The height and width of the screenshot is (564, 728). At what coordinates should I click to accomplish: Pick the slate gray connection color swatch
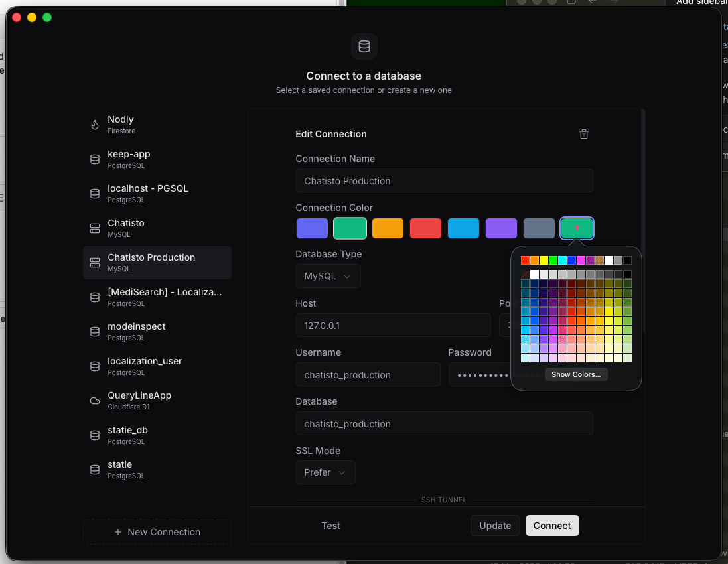[539, 228]
